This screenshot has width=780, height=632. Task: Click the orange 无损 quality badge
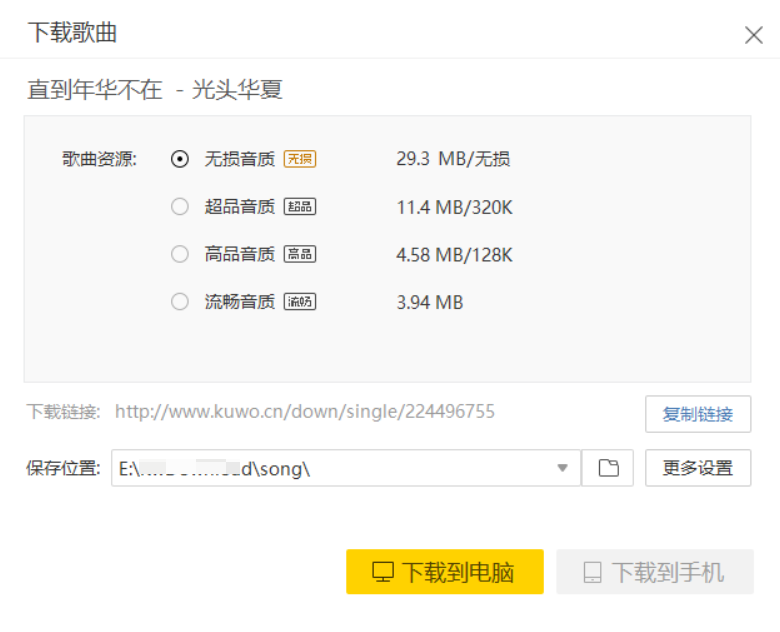click(300, 159)
